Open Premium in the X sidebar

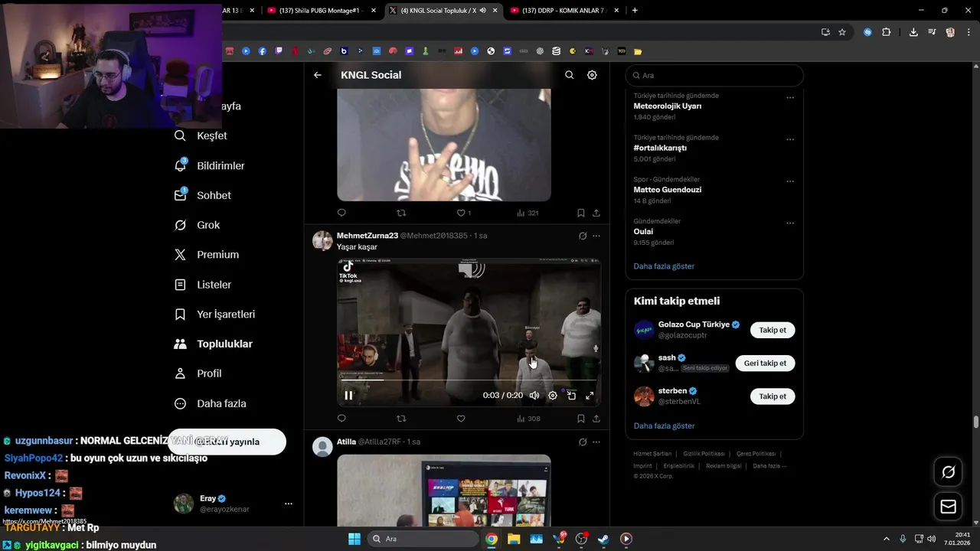point(207,255)
